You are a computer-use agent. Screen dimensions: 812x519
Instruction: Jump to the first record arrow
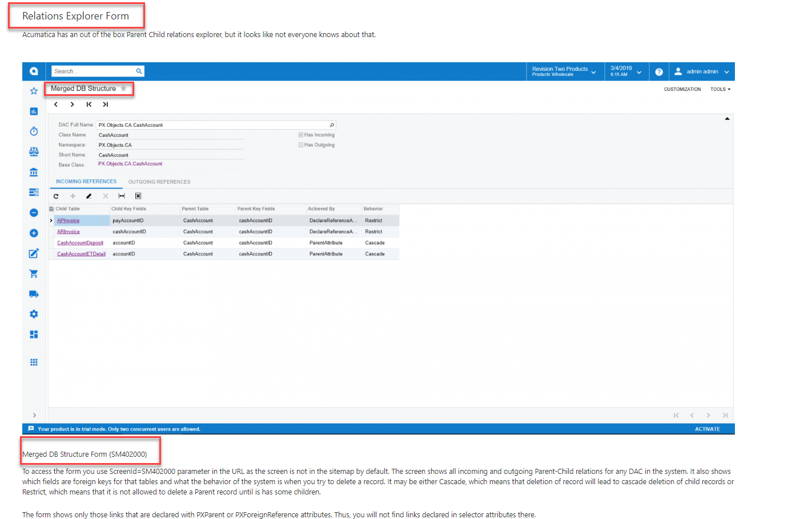point(89,104)
